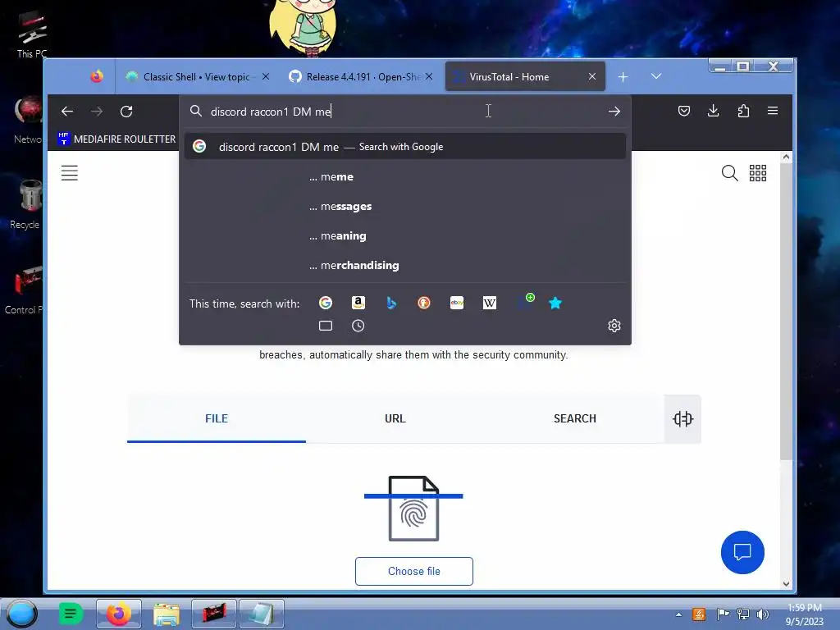Viewport: 840px width, 630px height.
Task: Click the volume speaker tray icon
Action: pyautogui.click(x=762, y=614)
